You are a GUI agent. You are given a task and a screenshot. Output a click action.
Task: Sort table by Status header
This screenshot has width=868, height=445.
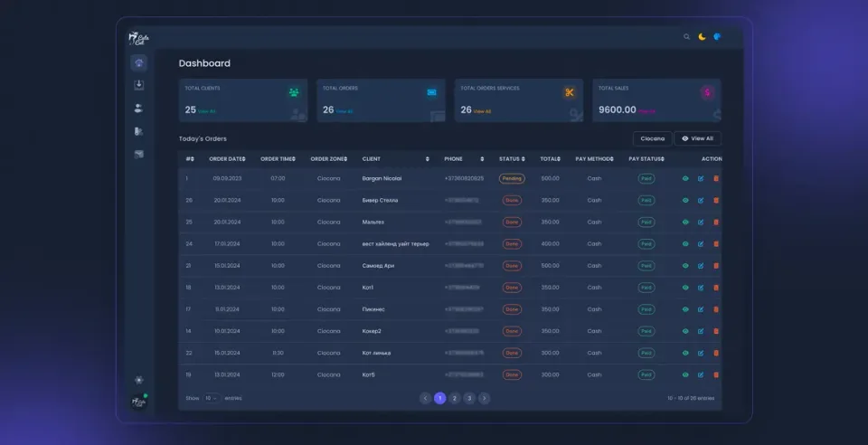512,159
